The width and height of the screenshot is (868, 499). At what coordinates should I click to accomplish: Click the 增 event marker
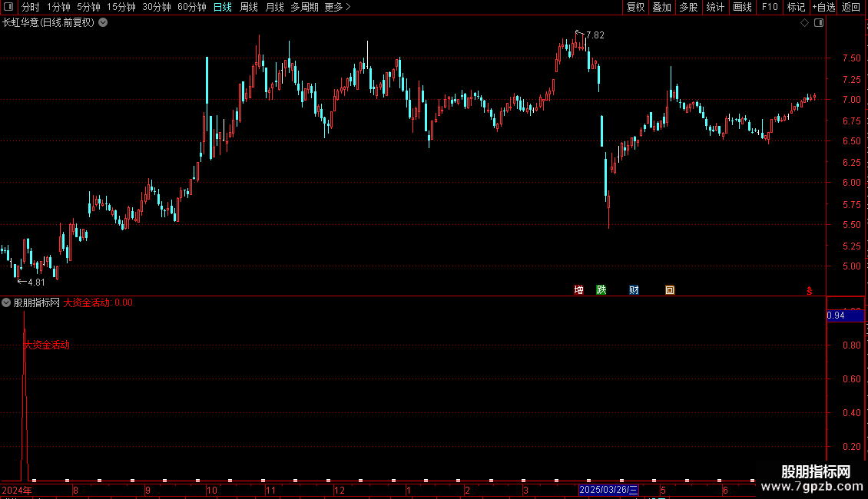click(578, 290)
